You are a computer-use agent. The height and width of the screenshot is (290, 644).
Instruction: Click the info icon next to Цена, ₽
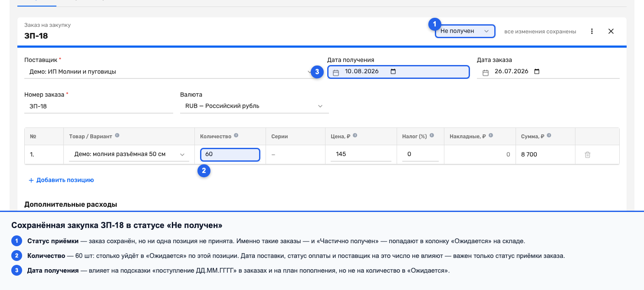coord(355,136)
